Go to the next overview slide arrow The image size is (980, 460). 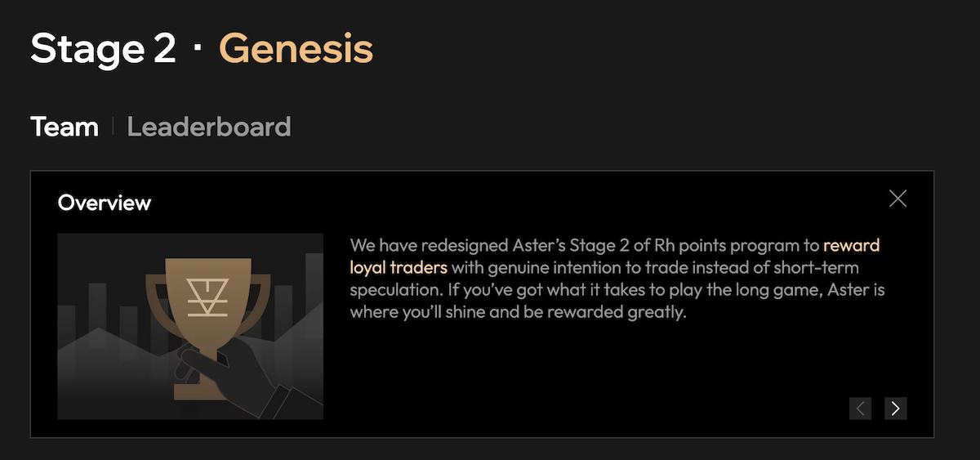click(x=895, y=408)
